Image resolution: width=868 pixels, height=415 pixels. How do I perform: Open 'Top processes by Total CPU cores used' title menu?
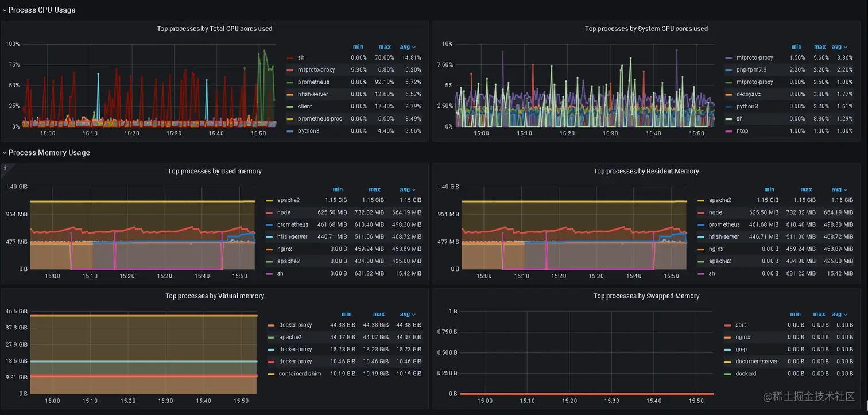coord(215,29)
